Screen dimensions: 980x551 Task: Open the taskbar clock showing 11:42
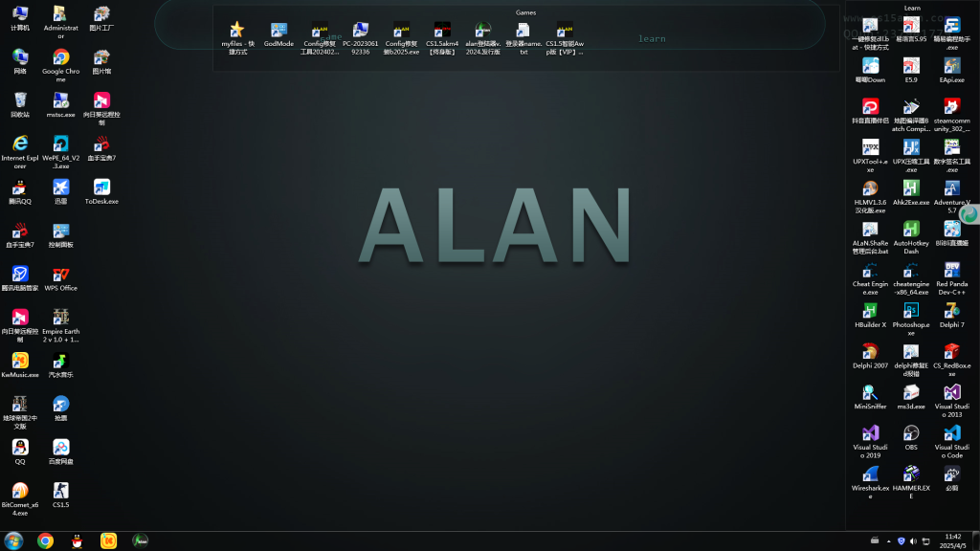coord(953,541)
